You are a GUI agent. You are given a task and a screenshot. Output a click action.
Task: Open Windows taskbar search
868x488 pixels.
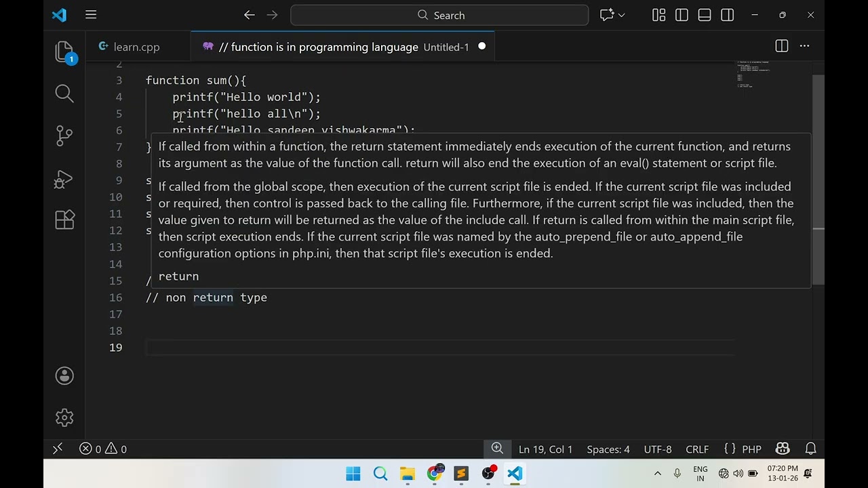point(380,474)
